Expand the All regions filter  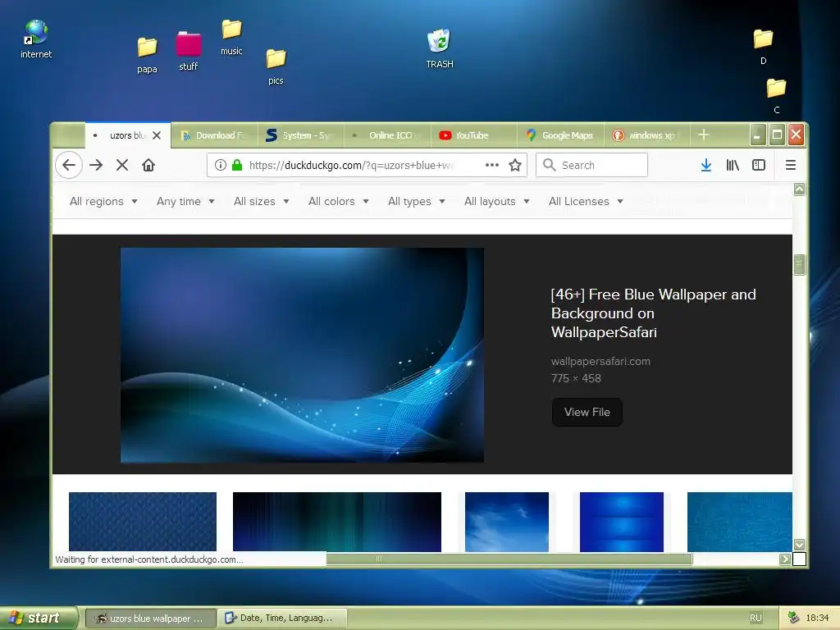pos(103,202)
